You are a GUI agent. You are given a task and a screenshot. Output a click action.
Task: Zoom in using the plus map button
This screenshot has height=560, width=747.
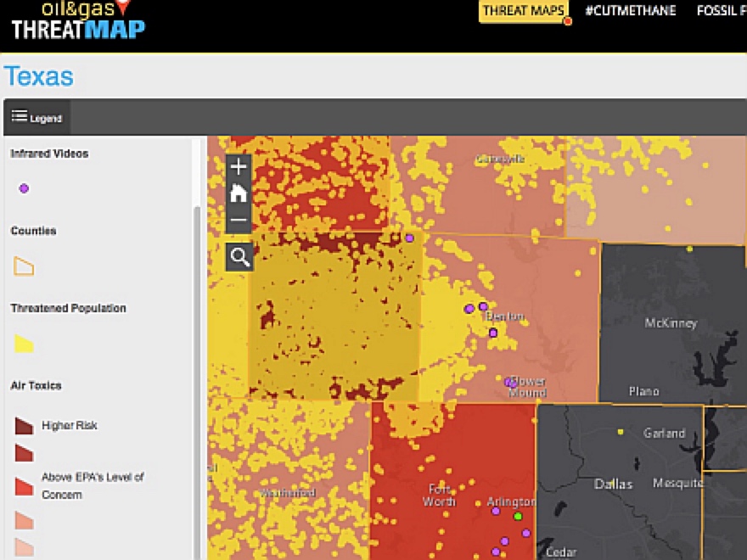point(239,167)
